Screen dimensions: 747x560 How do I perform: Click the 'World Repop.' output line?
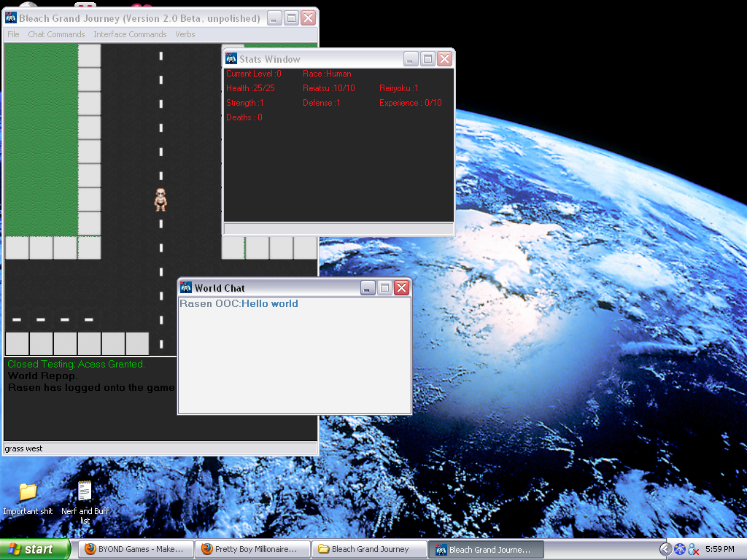pyautogui.click(x=42, y=376)
